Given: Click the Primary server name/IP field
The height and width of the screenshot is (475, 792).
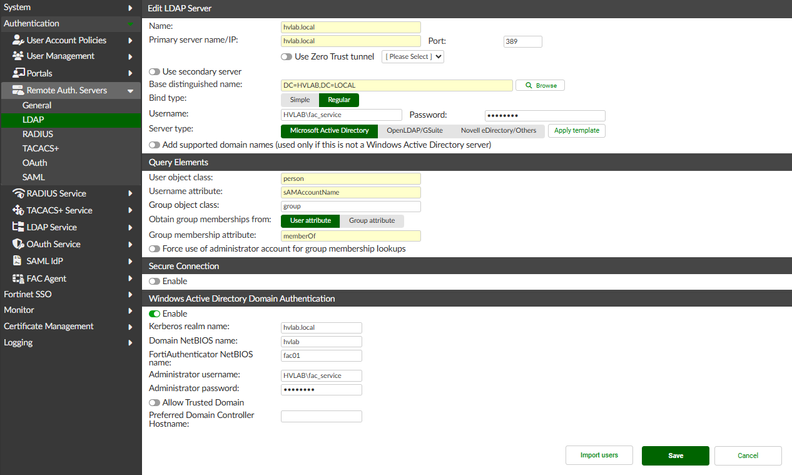Looking at the screenshot, I should pyautogui.click(x=351, y=41).
